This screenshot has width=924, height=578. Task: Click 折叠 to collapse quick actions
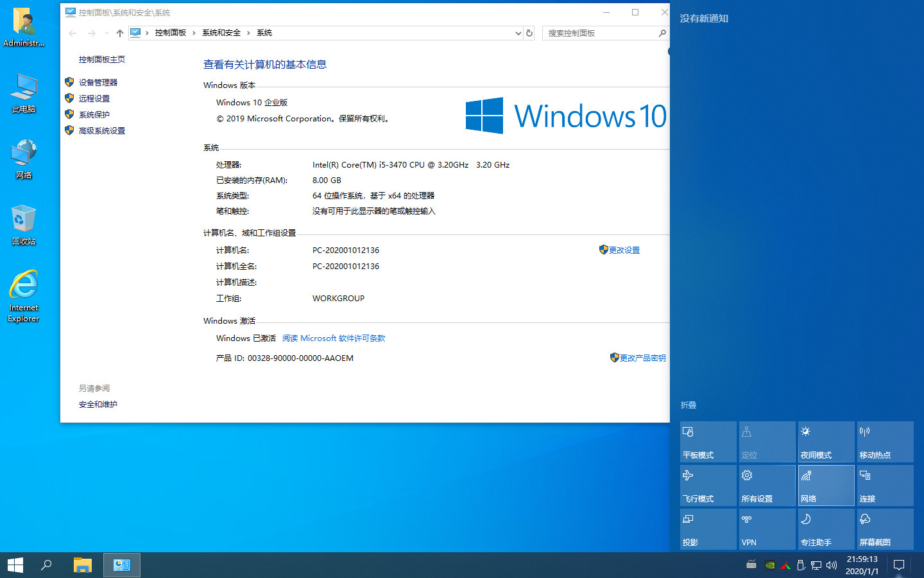[x=689, y=405]
